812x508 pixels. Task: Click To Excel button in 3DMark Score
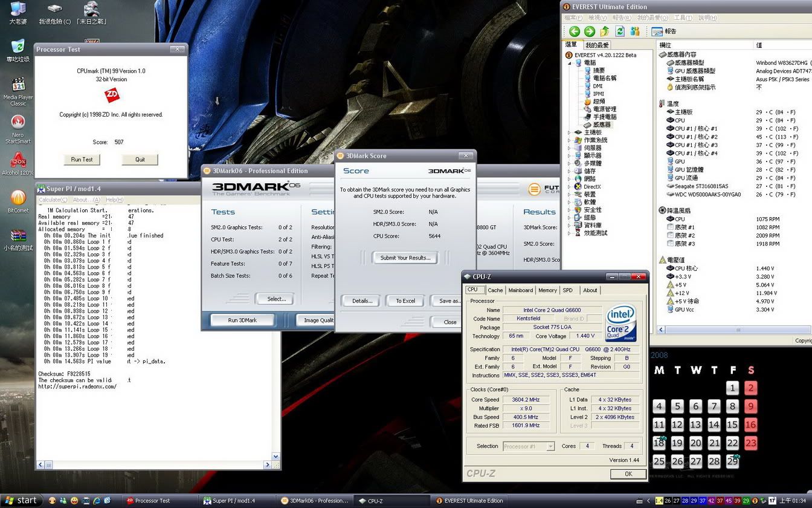405,301
